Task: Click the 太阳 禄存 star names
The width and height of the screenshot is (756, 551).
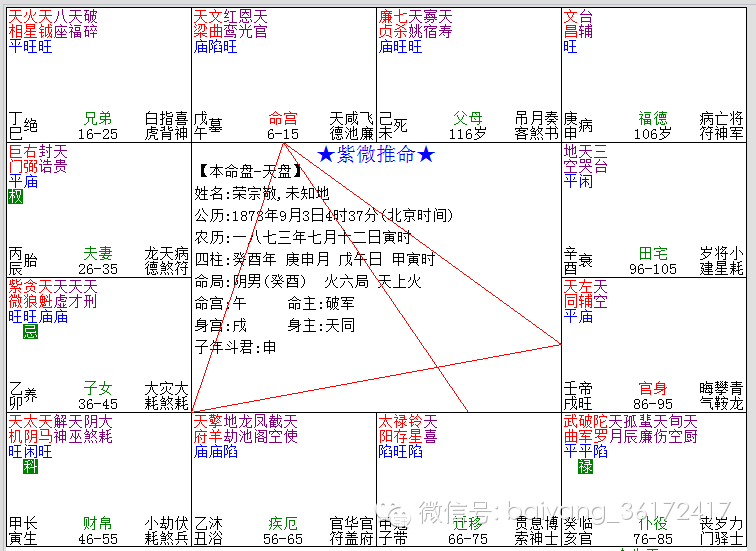Action: [x=393, y=429]
